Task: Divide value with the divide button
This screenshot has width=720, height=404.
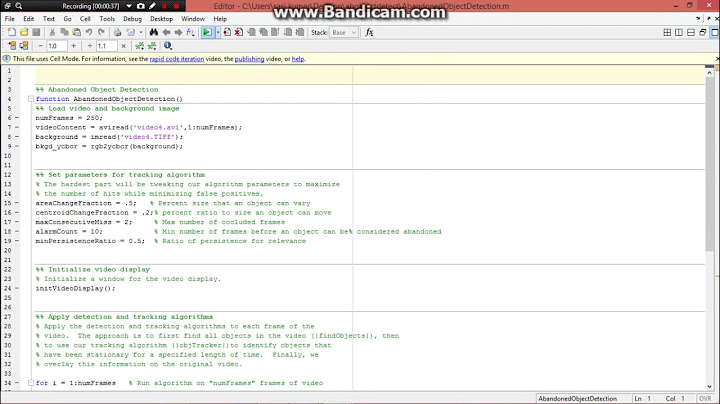Action: (x=90, y=45)
